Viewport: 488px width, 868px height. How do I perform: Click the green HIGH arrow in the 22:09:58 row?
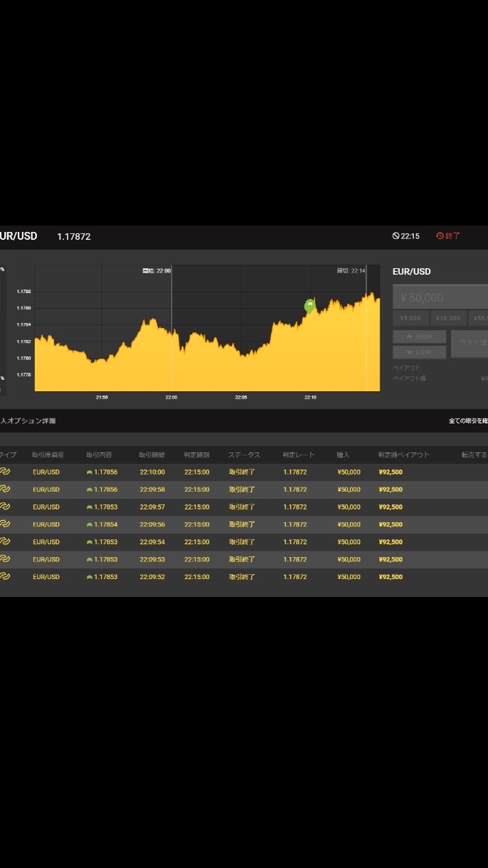(x=89, y=489)
